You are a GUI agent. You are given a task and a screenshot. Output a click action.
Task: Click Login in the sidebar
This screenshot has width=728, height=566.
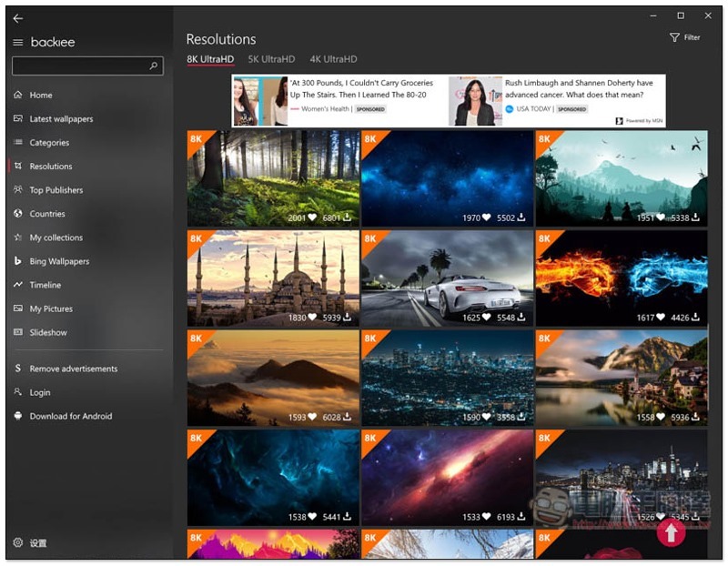40,392
